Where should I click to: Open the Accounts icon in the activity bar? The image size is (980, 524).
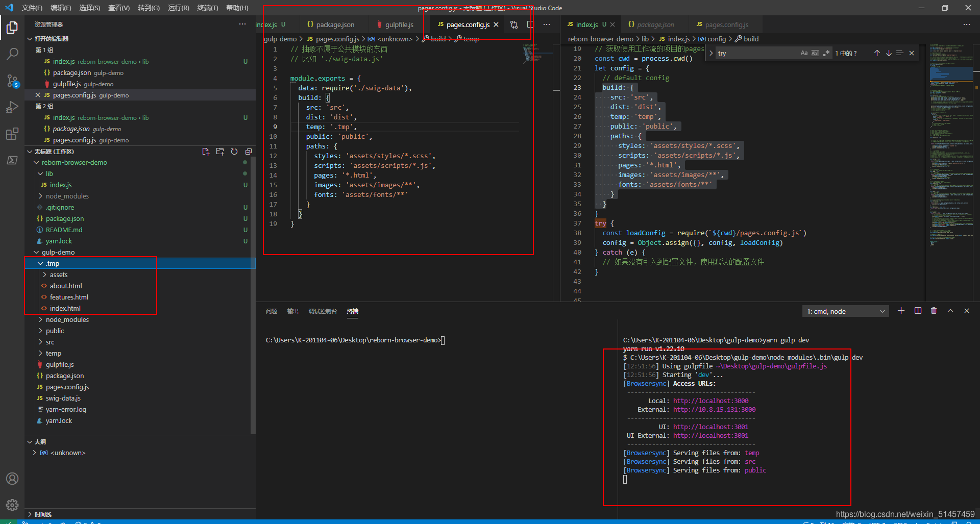tap(12, 479)
